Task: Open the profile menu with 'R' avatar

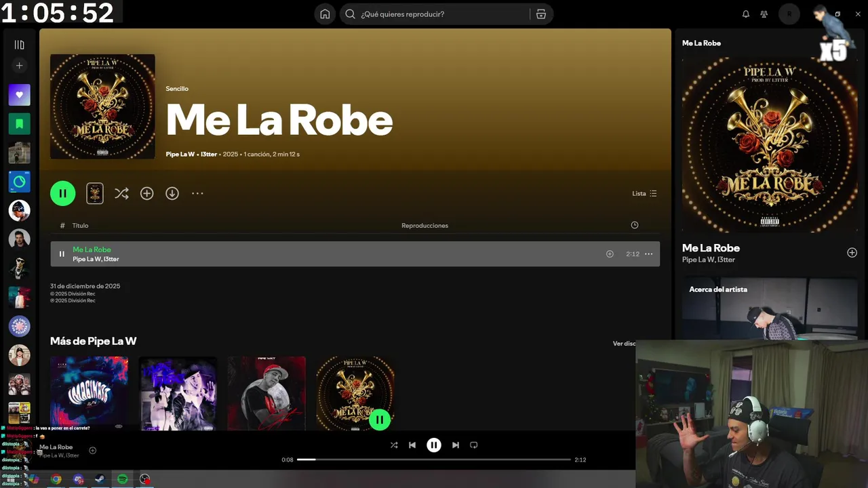Action: tap(789, 14)
